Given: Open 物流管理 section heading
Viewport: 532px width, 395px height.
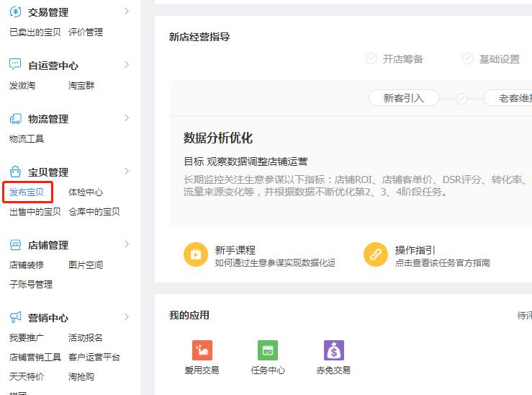Looking at the screenshot, I should click(48, 119).
